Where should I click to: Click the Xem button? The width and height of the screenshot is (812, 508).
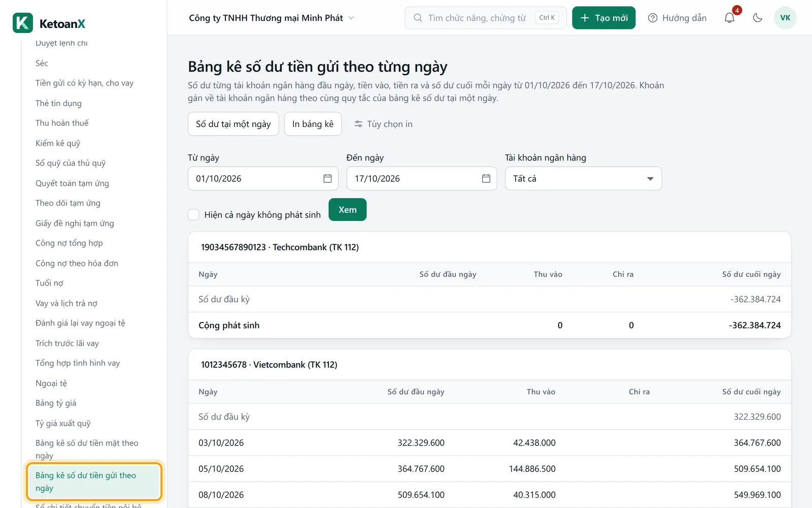point(348,210)
